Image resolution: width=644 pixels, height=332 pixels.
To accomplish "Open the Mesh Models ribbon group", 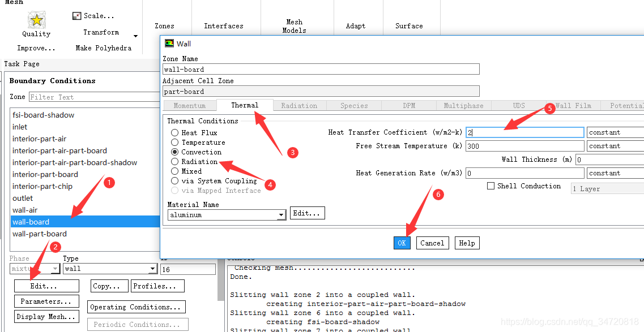I will tap(294, 26).
